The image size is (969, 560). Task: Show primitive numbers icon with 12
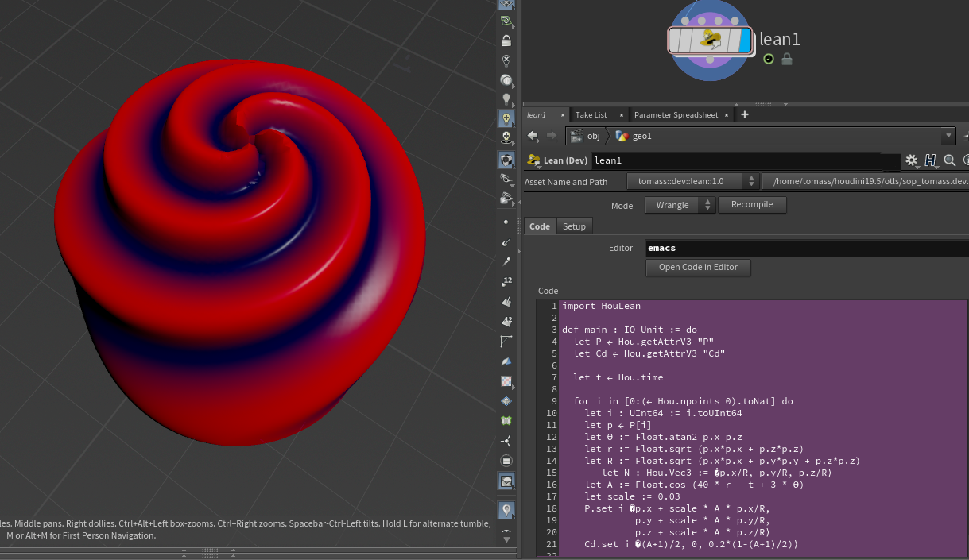click(x=506, y=322)
